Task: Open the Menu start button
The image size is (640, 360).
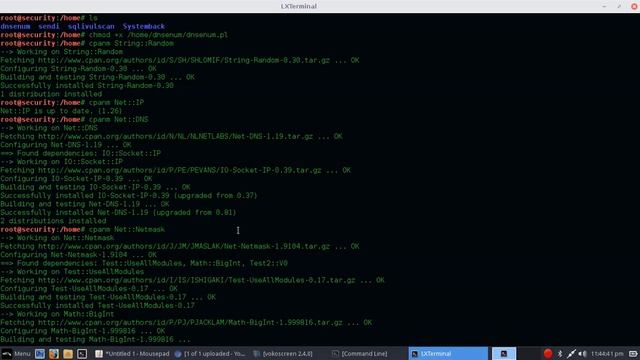Action: [x=16, y=353]
